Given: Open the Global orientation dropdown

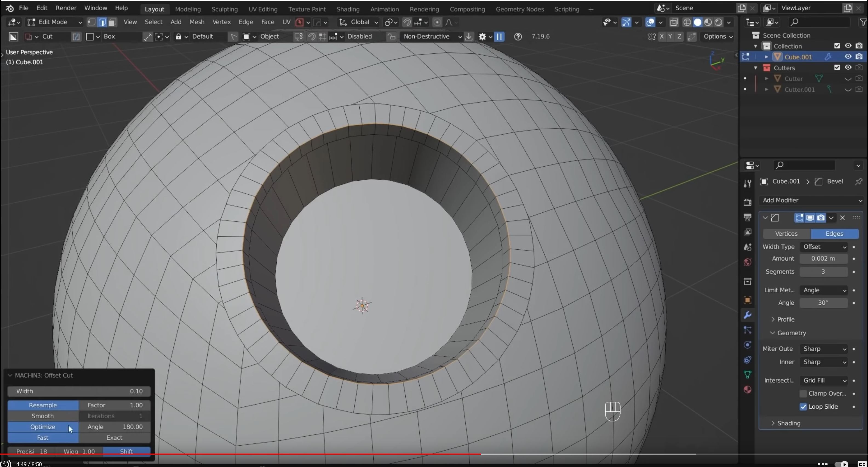Looking at the screenshot, I should coord(359,22).
